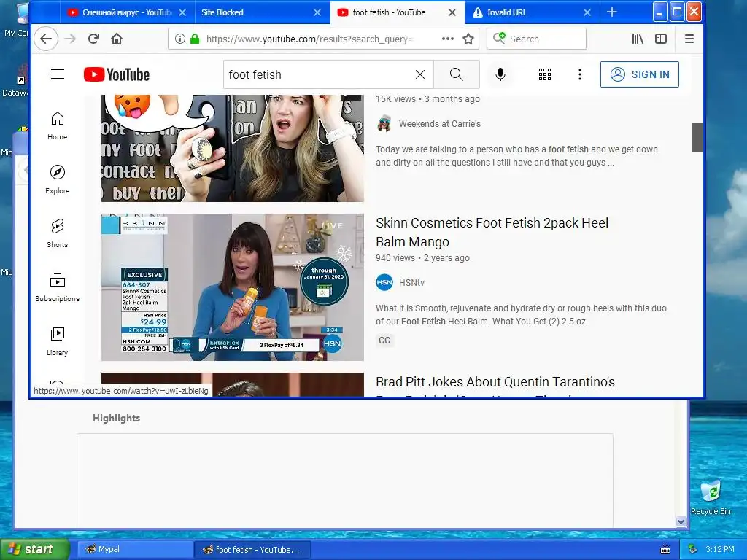Click the HSNtv channel avatar
Viewport: 747px width, 560px height.
384,282
